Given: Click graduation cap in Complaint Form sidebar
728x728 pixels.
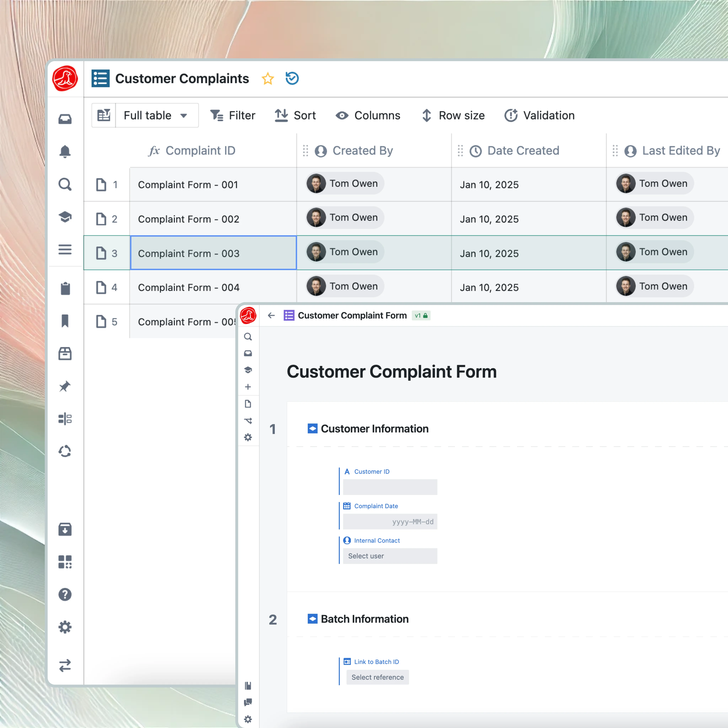Looking at the screenshot, I should [x=248, y=370].
